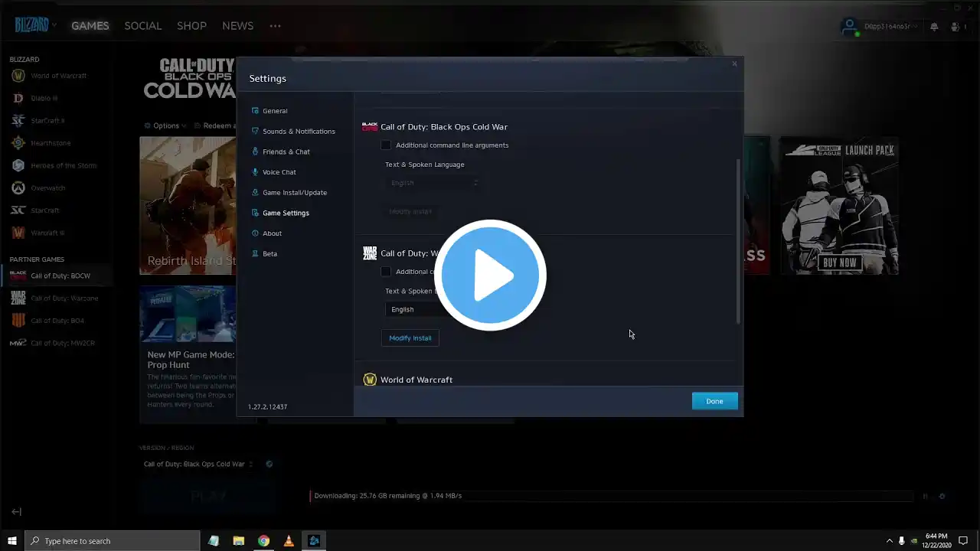Viewport: 980px width, 551px height.
Task: Select Call of Duty: Warzone in sidebar
Action: pos(54,298)
